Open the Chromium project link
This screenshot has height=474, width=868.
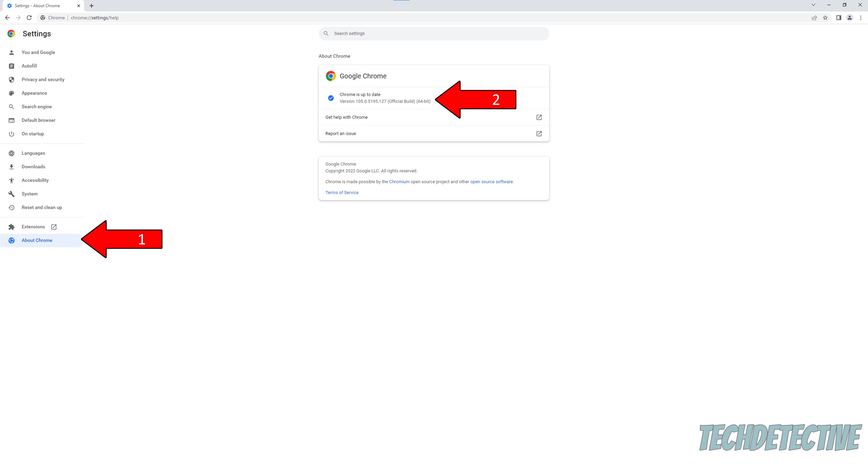click(399, 181)
